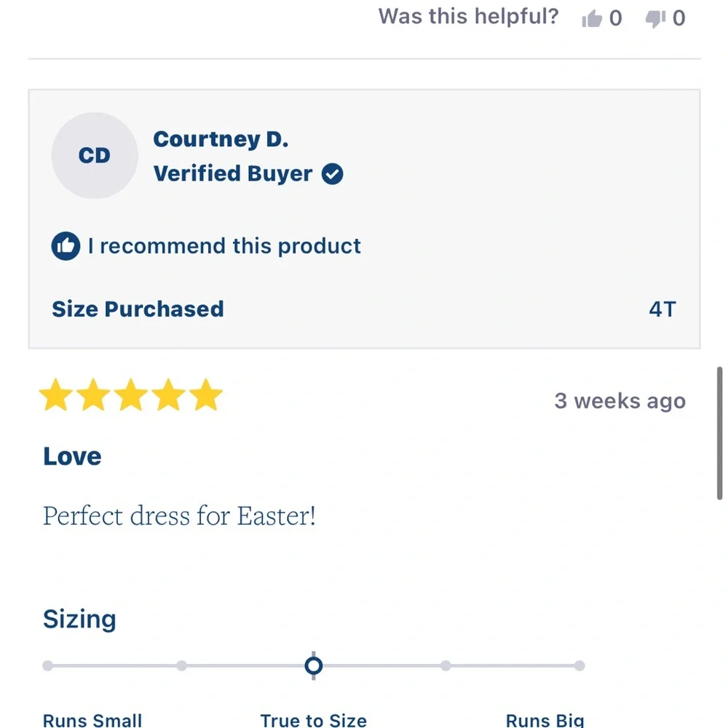Click the Love review title
Image resolution: width=728 pixels, height=728 pixels.
(x=72, y=456)
